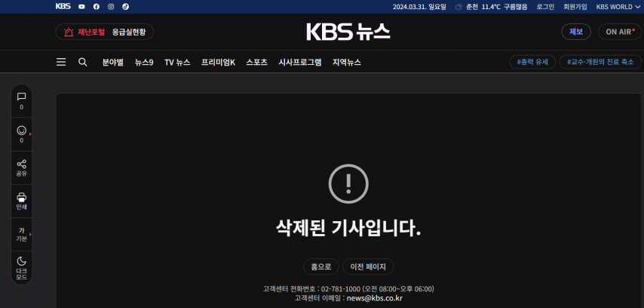Open the ON AIR live button
The width and height of the screenshot is (644, 308).
620,32
